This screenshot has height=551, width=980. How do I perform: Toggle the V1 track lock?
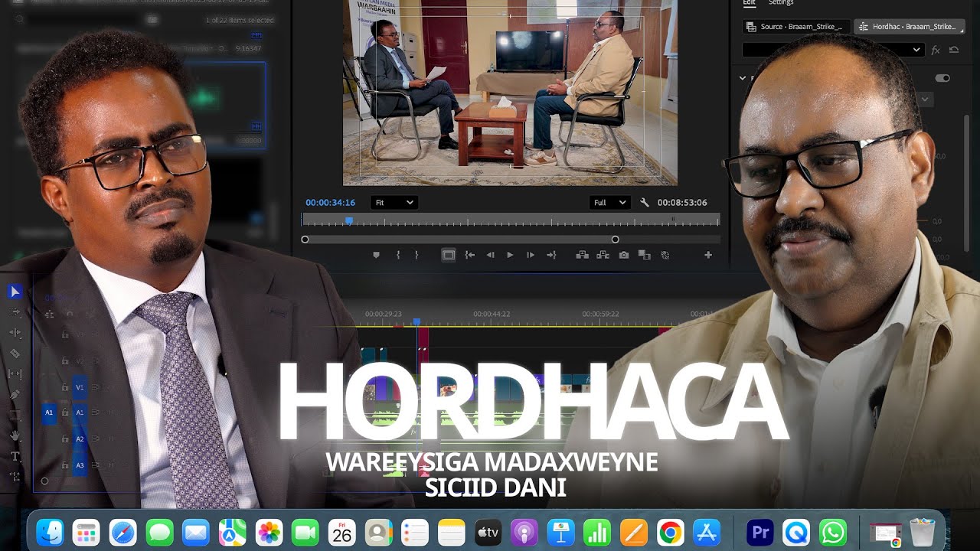click(x=65, y=387)
